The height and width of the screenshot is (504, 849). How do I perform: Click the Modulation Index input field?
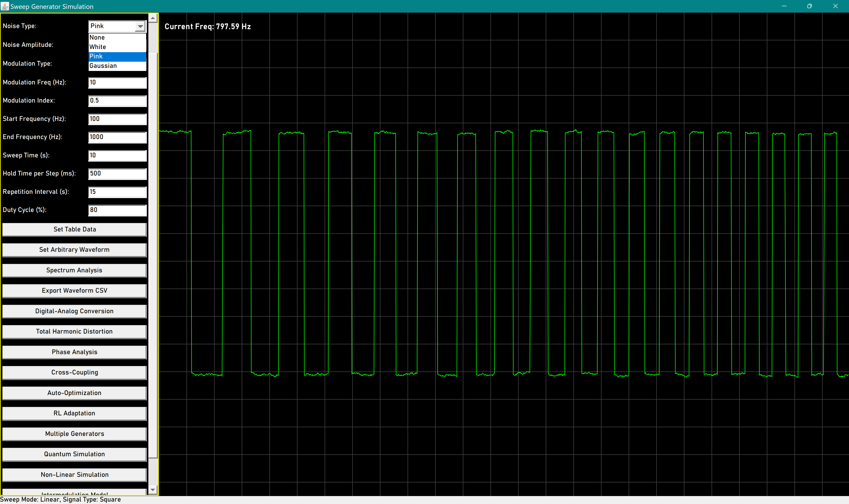click(x=117, y=101)
